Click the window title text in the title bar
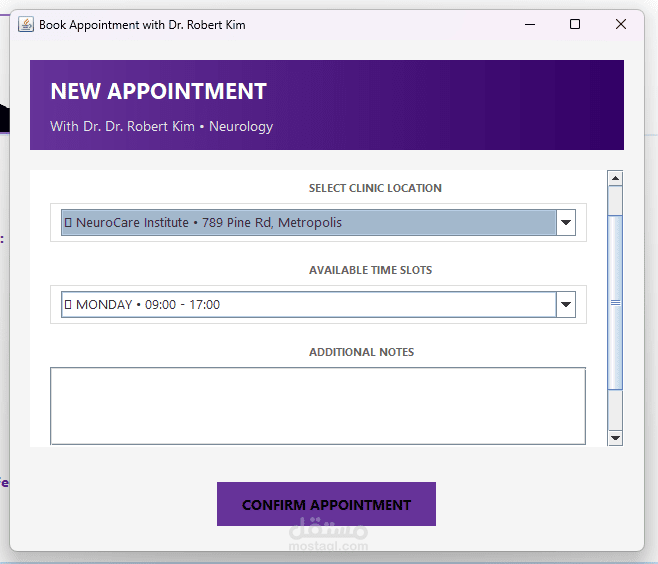 pyautogui.click(x=142, y=24)
